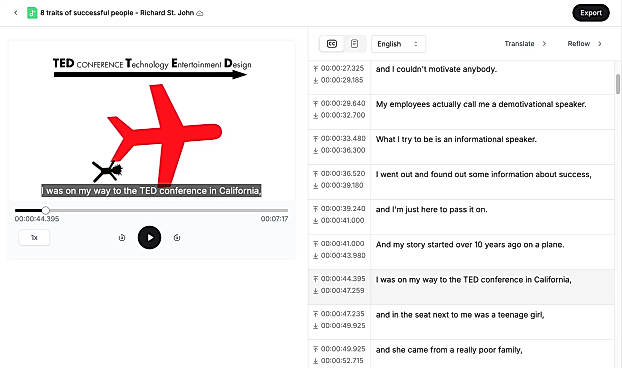Set end time icon for 00:00:47.259
Image resolution: width=622 pixels, height=368 pixels.
316,291
